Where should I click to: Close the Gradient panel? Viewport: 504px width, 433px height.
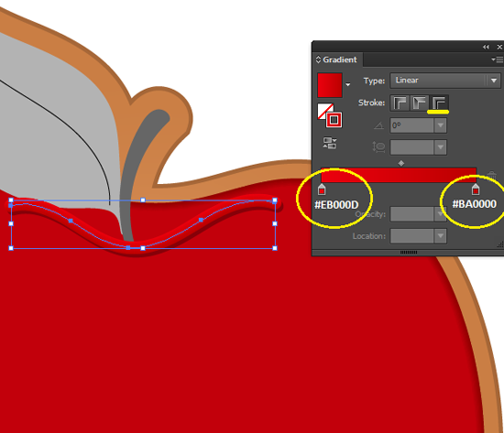[x=499, y=47]
